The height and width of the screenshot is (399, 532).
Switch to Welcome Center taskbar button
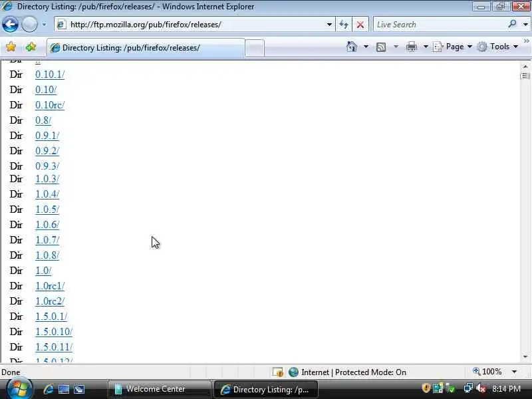click(x=160, y=389)
